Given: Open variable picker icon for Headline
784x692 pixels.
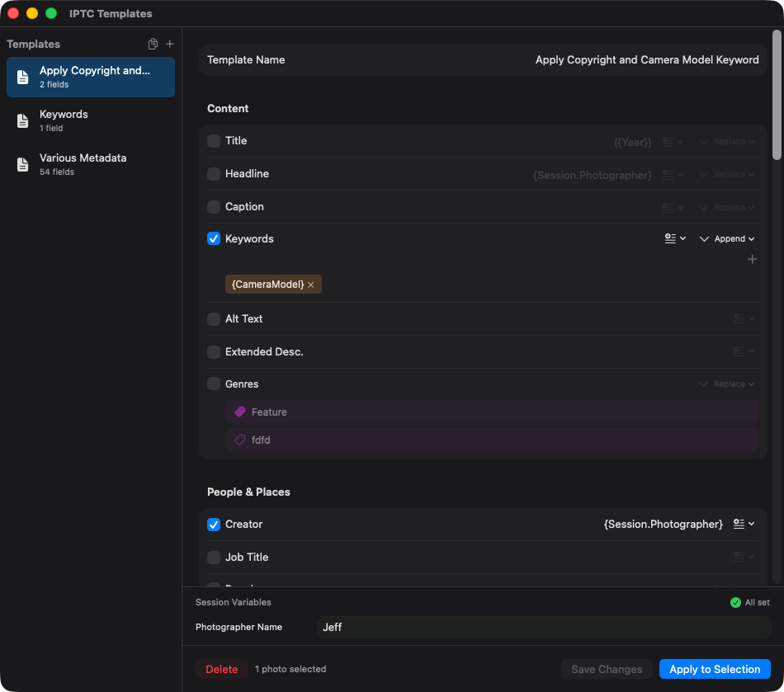Looking at the screenshot, I should click(673, 174).
